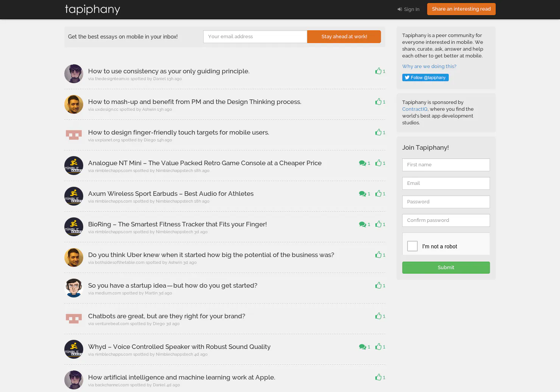Focus the First name field
560x392 pixels.
(x=446, y=165)
